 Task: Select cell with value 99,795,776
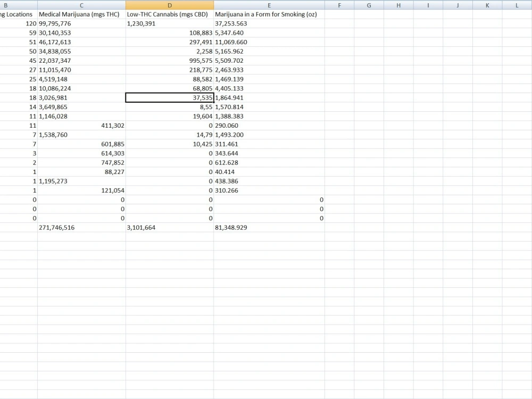81,23
